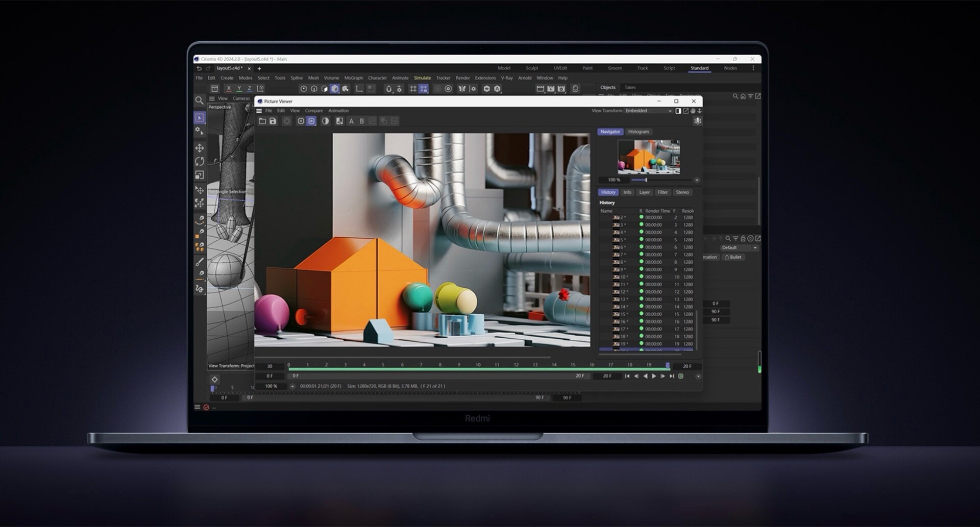Toggle the half-circle channel display in Picture Viewer
This screenshot has height=527, width=980.
pos(325,121)
